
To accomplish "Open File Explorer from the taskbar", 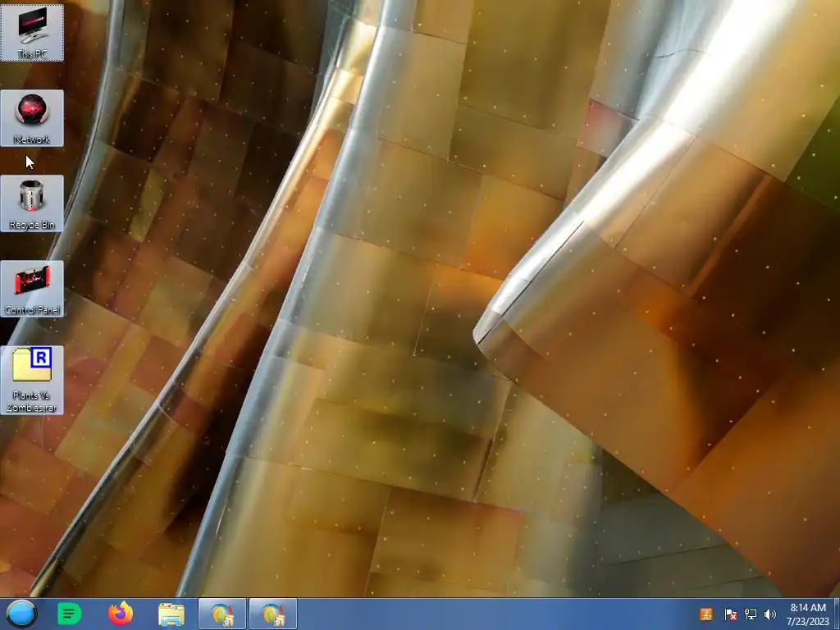I will pos(171,614).
